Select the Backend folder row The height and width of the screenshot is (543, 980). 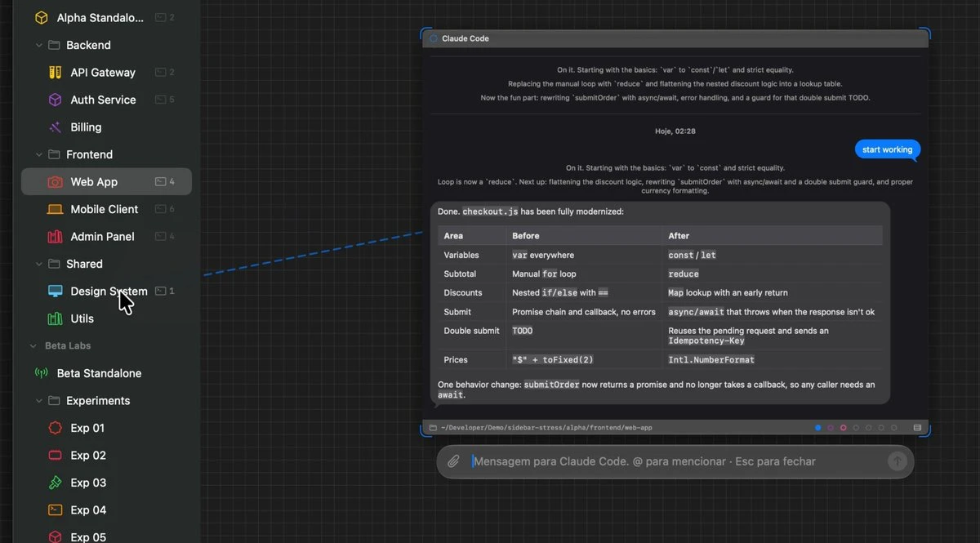pos(106,45)
